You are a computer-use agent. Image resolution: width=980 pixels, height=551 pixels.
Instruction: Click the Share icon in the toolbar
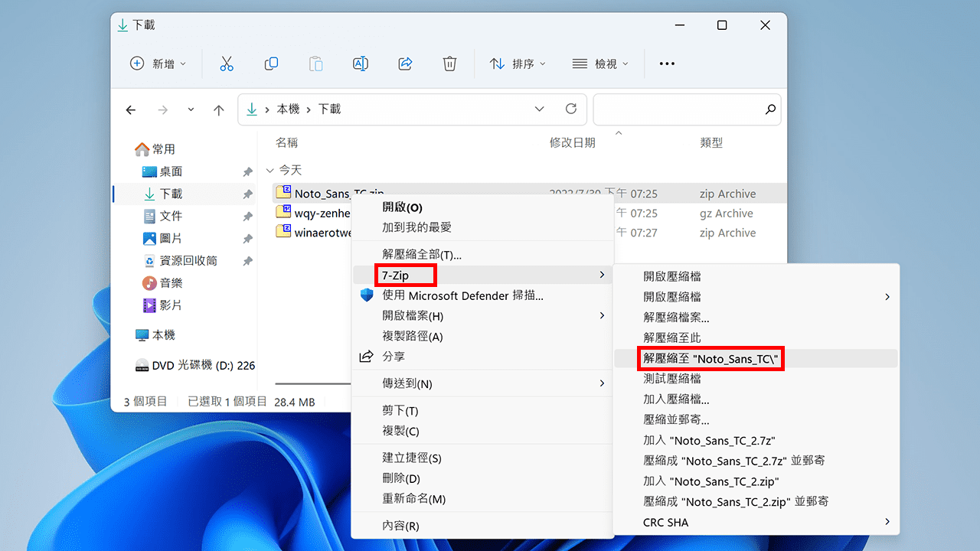click(x=405, y=64)
